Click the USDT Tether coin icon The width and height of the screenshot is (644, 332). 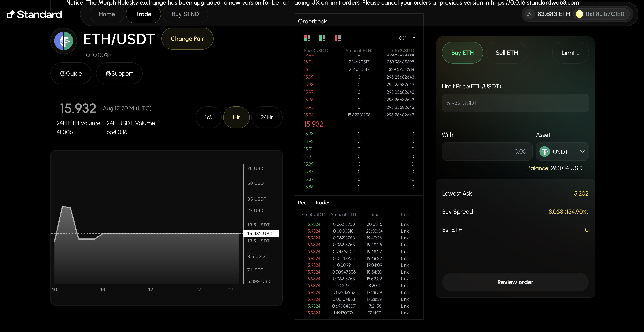544,152
